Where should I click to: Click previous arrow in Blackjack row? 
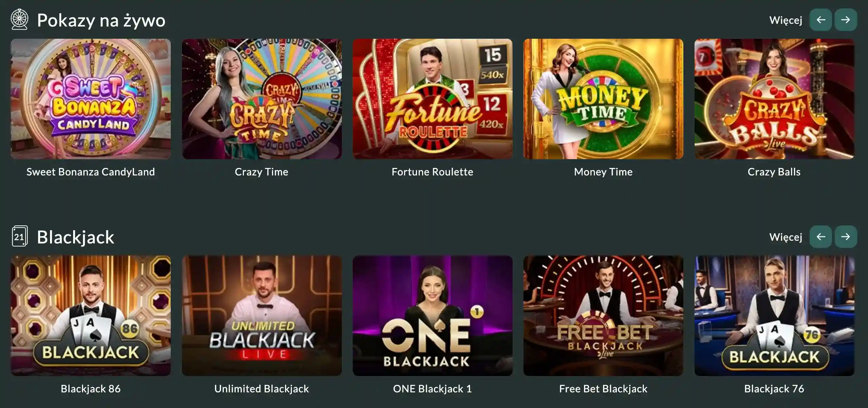pos(821,237)
